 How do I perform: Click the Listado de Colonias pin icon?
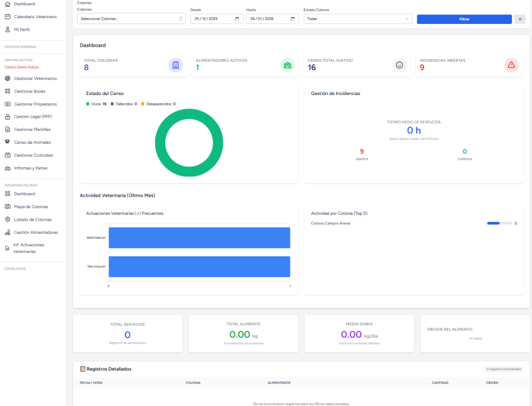(x=7, y=220)
